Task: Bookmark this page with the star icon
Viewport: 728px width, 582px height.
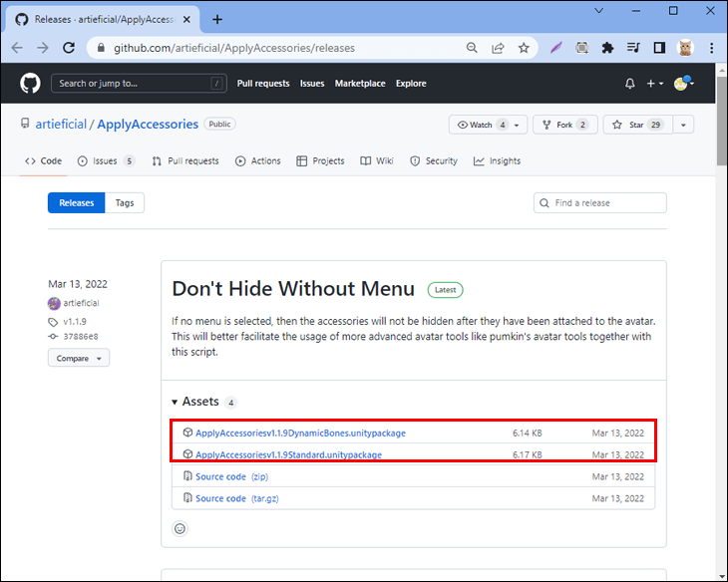Action: (524, 48)
